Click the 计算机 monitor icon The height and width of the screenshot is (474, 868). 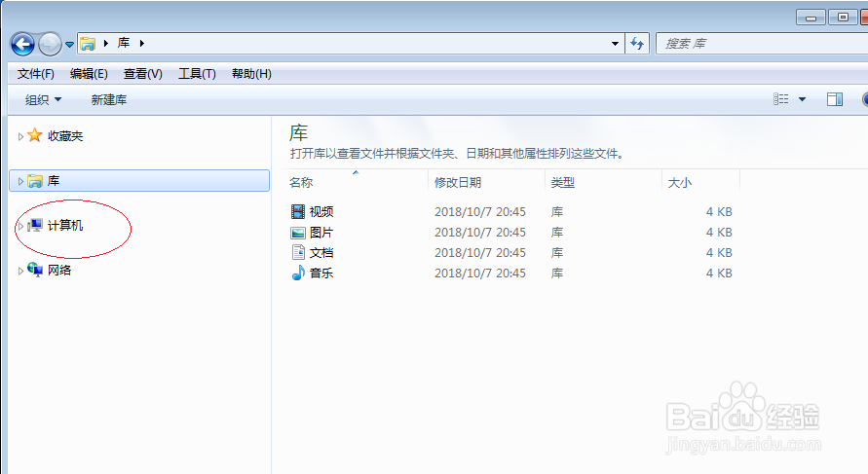pyautogui.click(x=35, y=225)
